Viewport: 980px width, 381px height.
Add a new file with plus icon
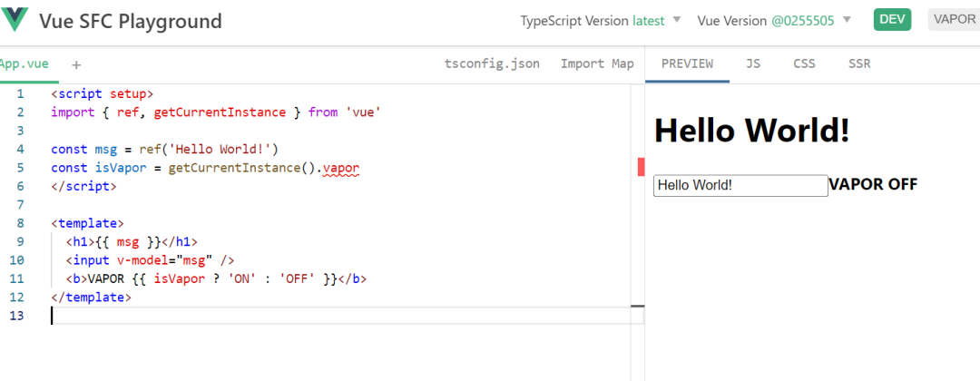tap(76, 64)
